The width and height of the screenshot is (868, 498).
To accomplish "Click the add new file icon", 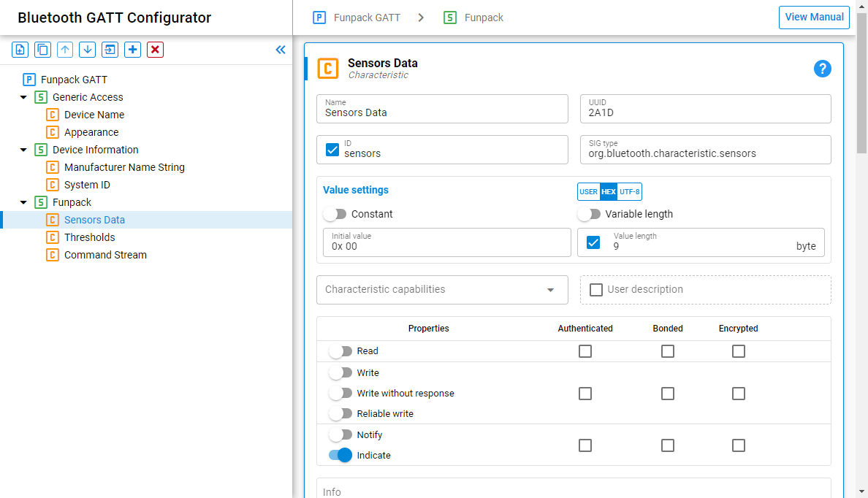I will click(x=20, y=50).
